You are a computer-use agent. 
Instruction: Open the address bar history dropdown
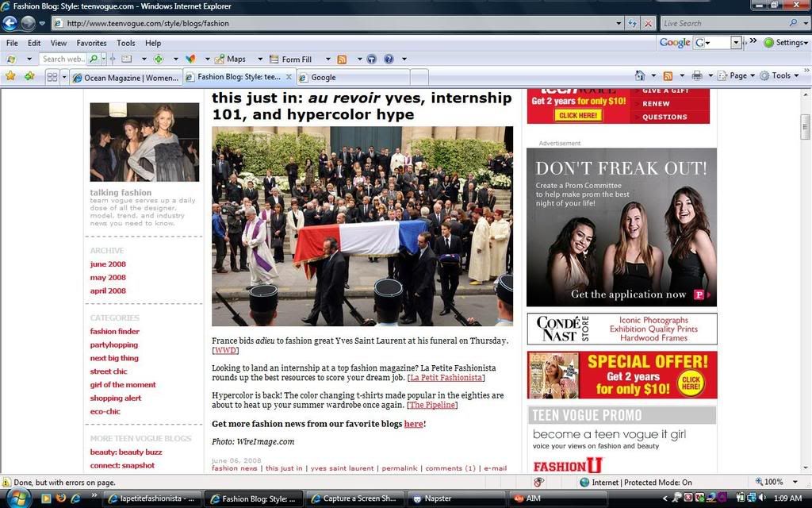pos(619,23)
